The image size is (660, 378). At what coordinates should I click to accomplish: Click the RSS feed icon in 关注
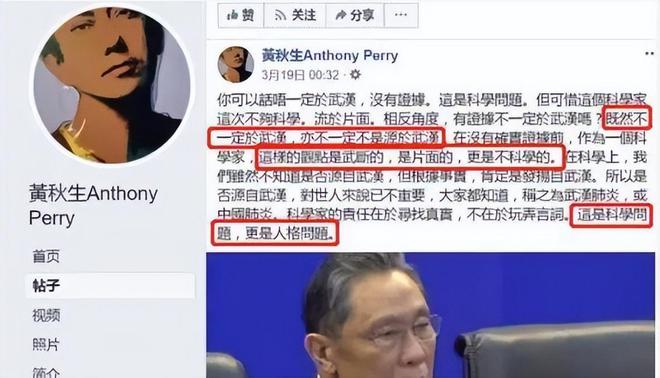click(x=280, y=16)
